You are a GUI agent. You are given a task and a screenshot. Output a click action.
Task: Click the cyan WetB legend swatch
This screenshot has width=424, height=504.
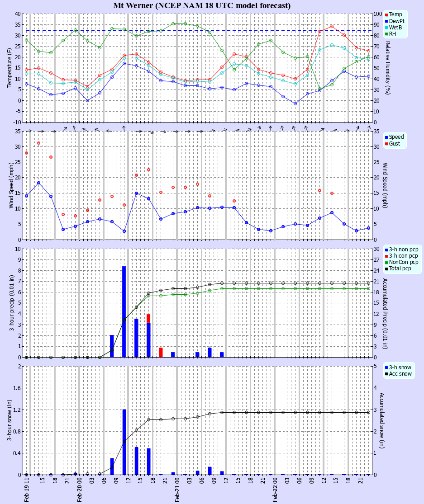point(386,28)
